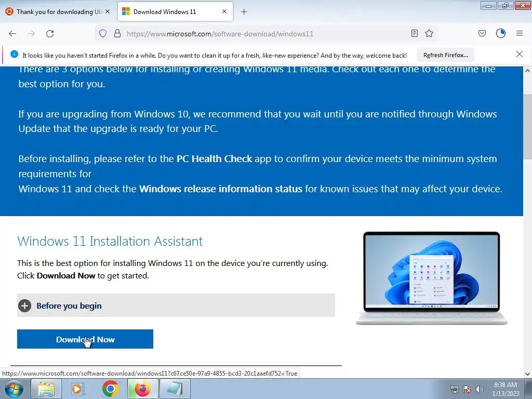Click the info icon in notification bar
Screen dimensions: 532x399
click(x=14, y=54)
